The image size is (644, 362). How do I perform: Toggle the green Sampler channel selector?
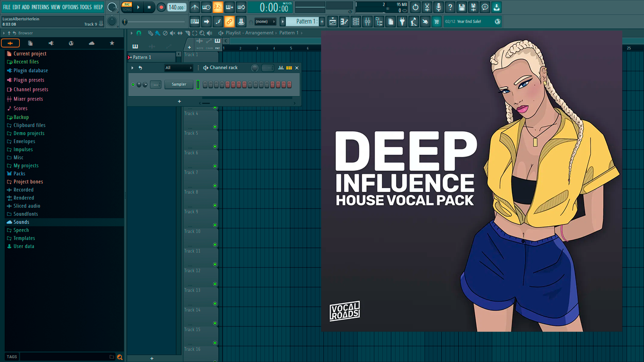coord(198,84)
